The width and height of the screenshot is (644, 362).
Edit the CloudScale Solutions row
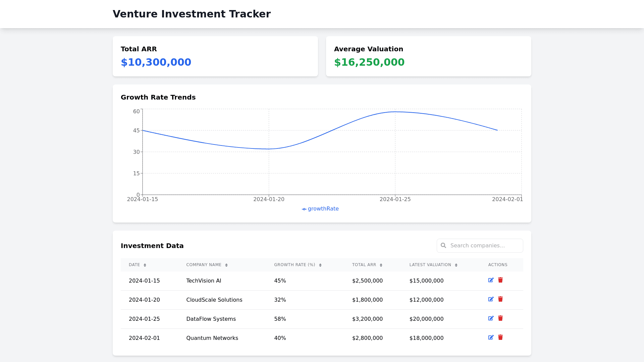click(491, 299)
